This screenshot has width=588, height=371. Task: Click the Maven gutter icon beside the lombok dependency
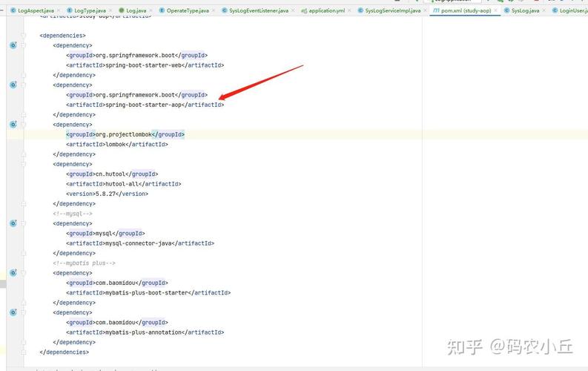(x=13, y=124)
